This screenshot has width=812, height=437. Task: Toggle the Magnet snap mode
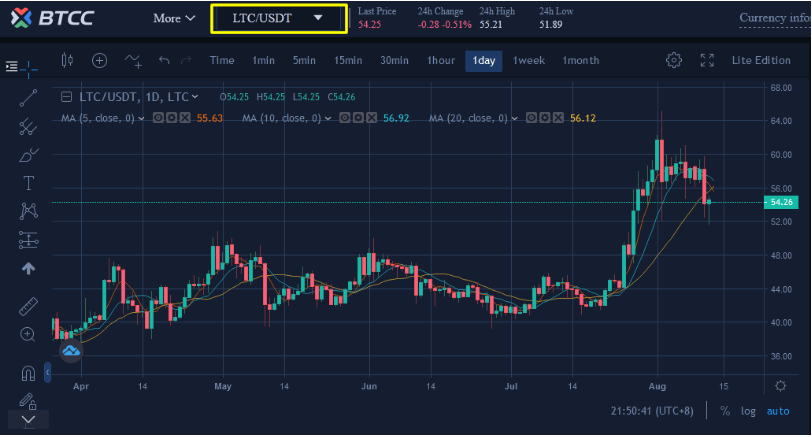coord(28,373)
